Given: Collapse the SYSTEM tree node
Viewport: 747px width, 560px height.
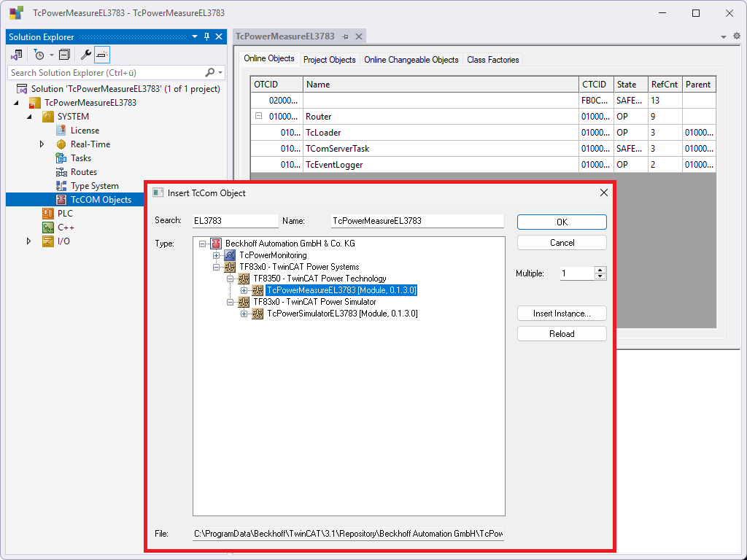Looking at the screenshot, I should [x=29, y=116].
